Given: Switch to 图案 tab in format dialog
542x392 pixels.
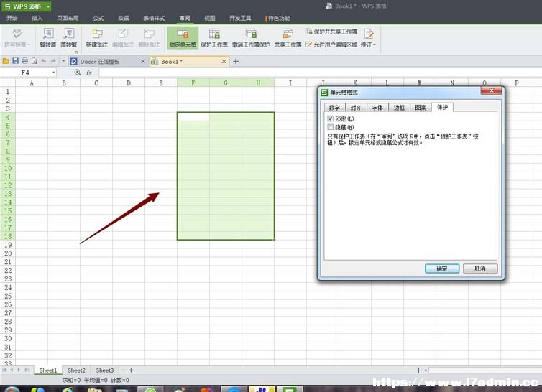Looking at the screenshot, I should [421, 108].
